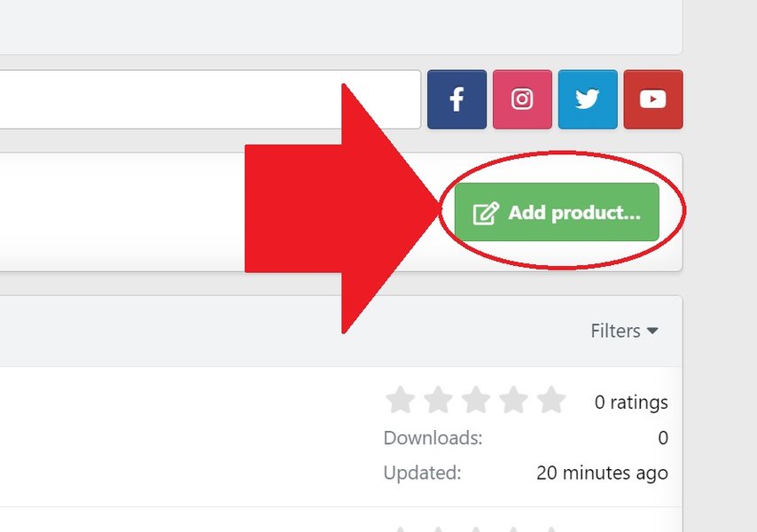The image size is (757, 532).
Task: Choose the third rating star
Action: [x=476, y=401]
